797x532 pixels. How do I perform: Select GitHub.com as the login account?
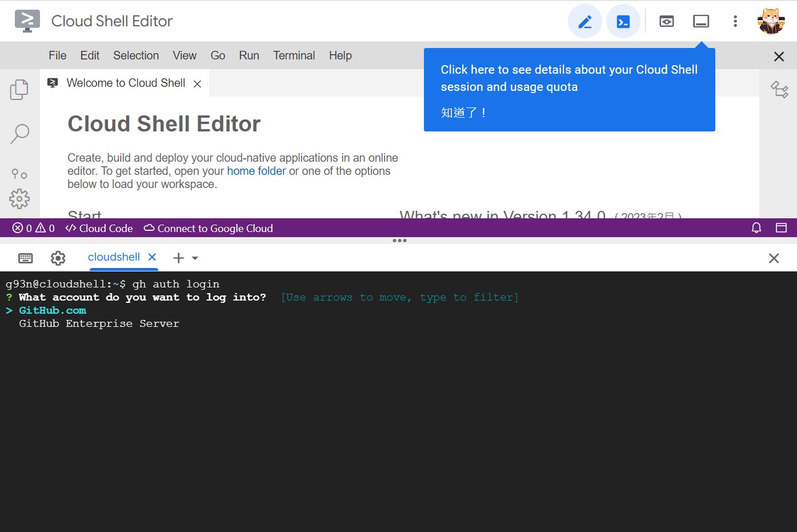coord(52,310)
